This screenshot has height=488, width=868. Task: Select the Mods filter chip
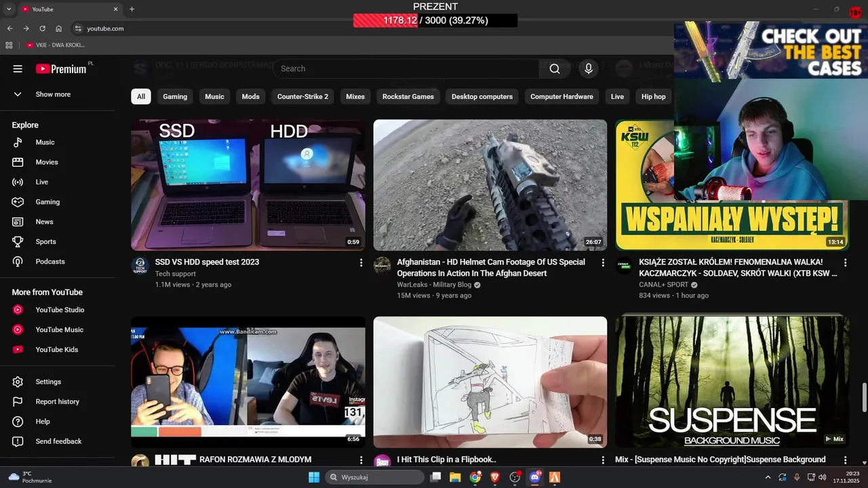[x=251, y=96]
